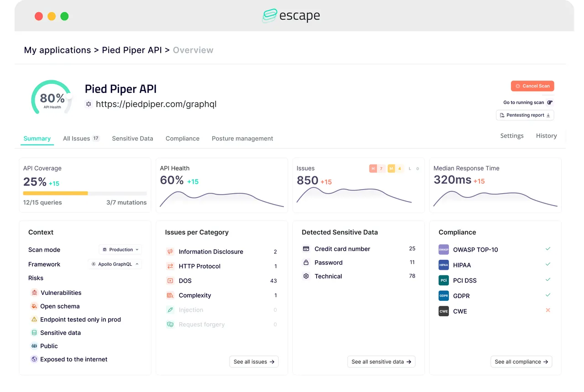
Task: Click the Injection category icon
Action: click(x=170, y=310)
